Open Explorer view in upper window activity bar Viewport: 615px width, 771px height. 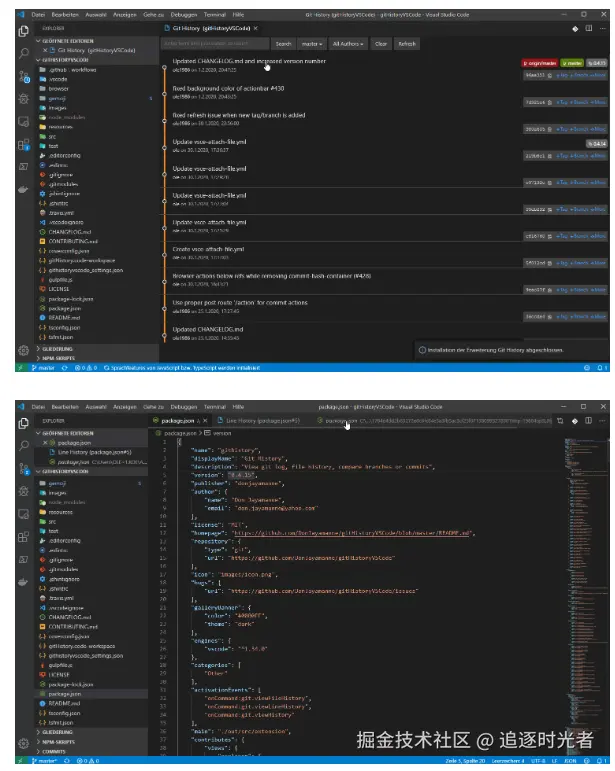point(23,31)
